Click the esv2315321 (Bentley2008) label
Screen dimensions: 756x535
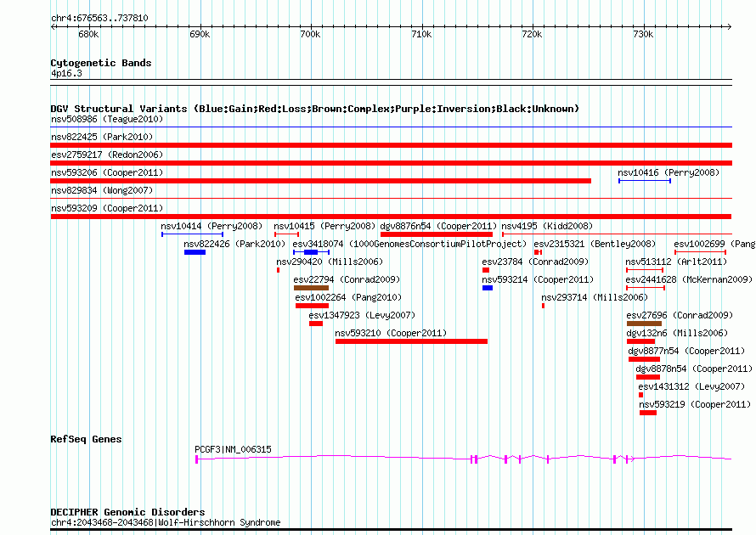click(595, 244)
